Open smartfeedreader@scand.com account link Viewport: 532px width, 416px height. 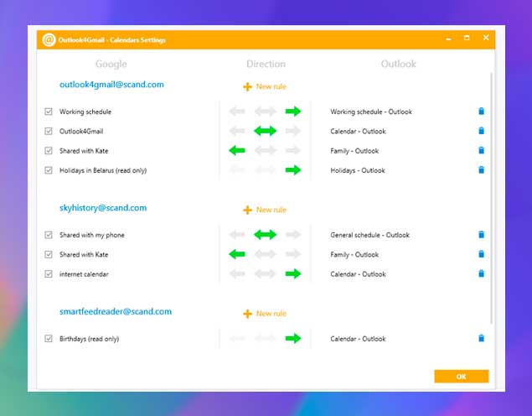pyautogui.click(x=116, y=311)
